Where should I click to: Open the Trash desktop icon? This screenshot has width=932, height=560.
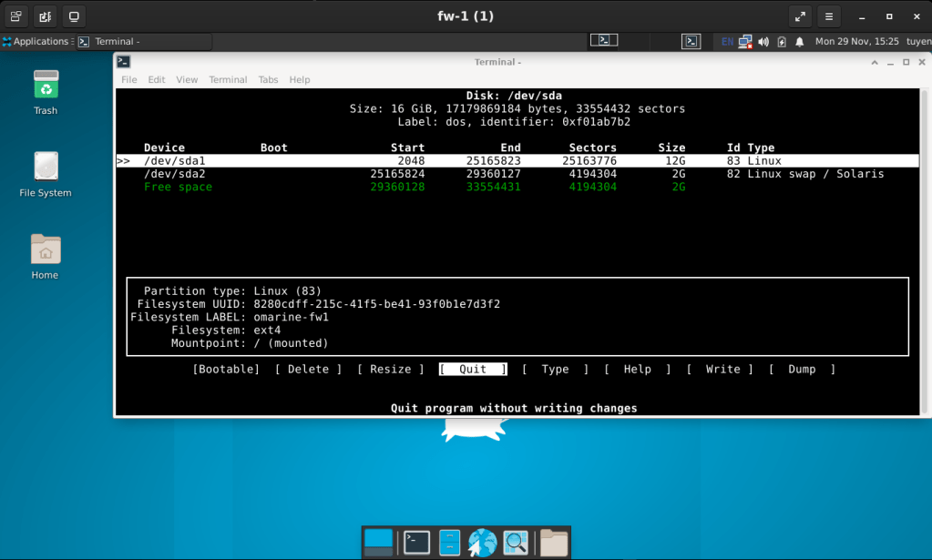click(x=46, y=87)
